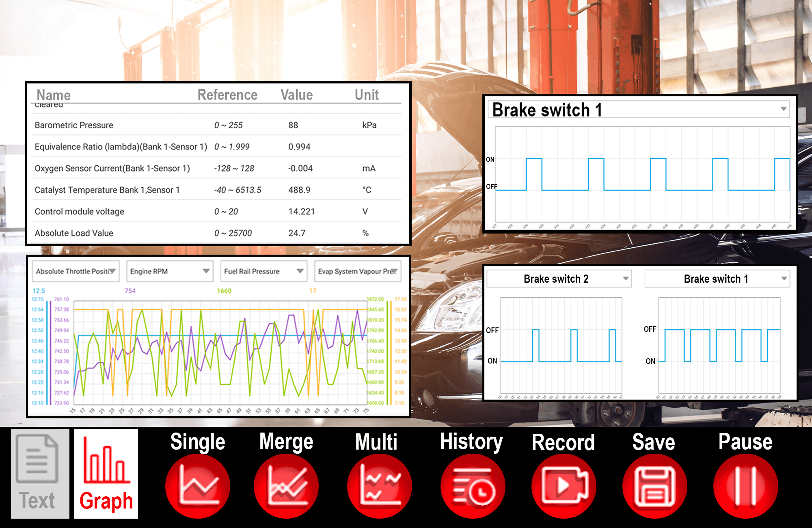
Task: Select the Equivalence Ratio (lambda) row name
Action: point(121,147)
